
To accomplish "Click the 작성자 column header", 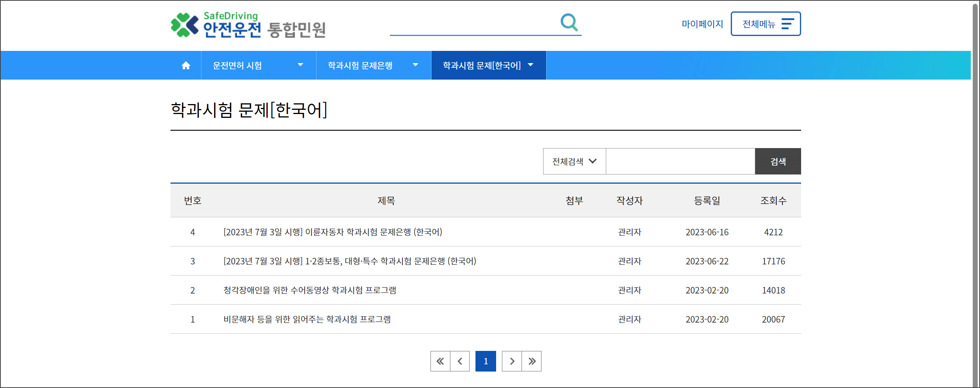I will click(x=630, y=201).
